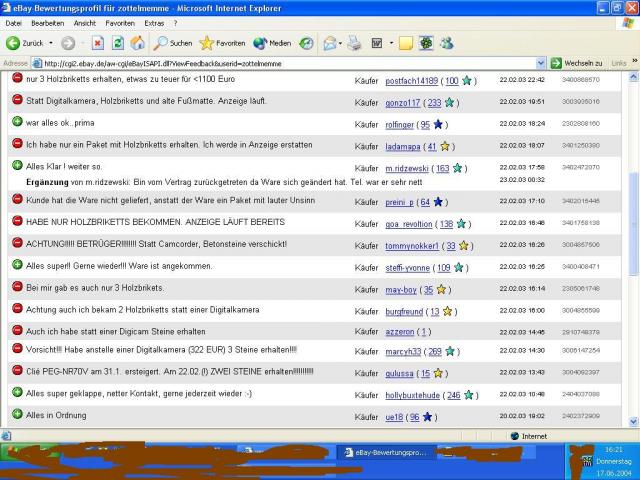This screenshot has width=640, height=480.
Task: Expand the back button history dropdown
Action: tap(51, 43)
